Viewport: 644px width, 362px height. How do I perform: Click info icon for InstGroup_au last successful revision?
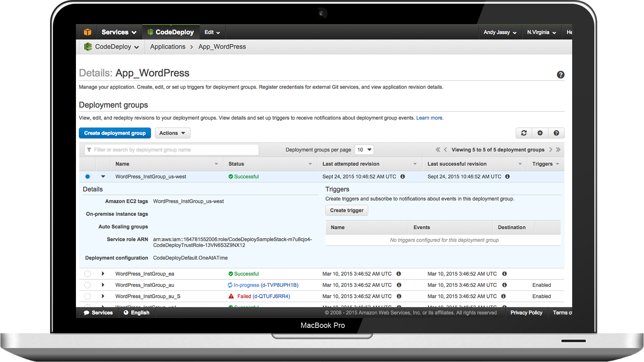pos(504,285)
